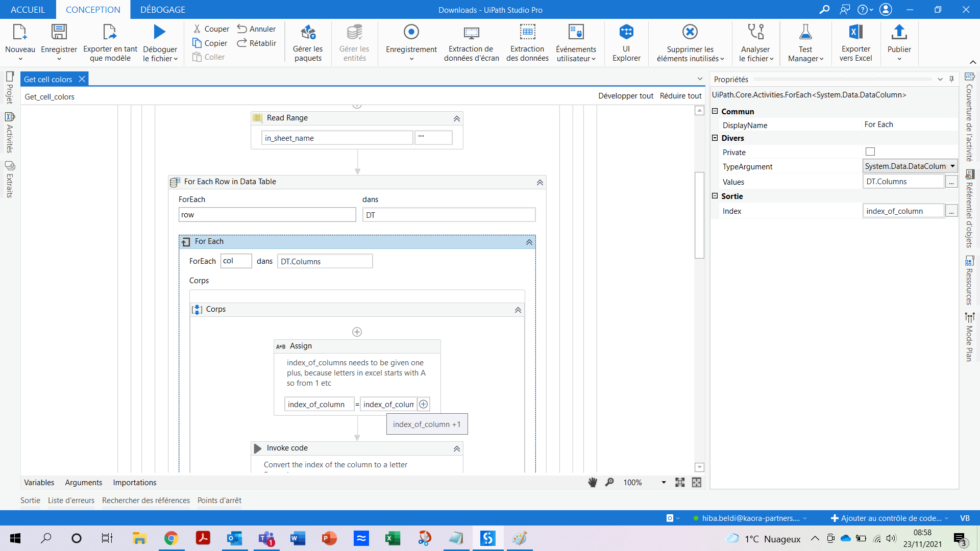
Task: Select the pan hand tool
Action: 593,483
